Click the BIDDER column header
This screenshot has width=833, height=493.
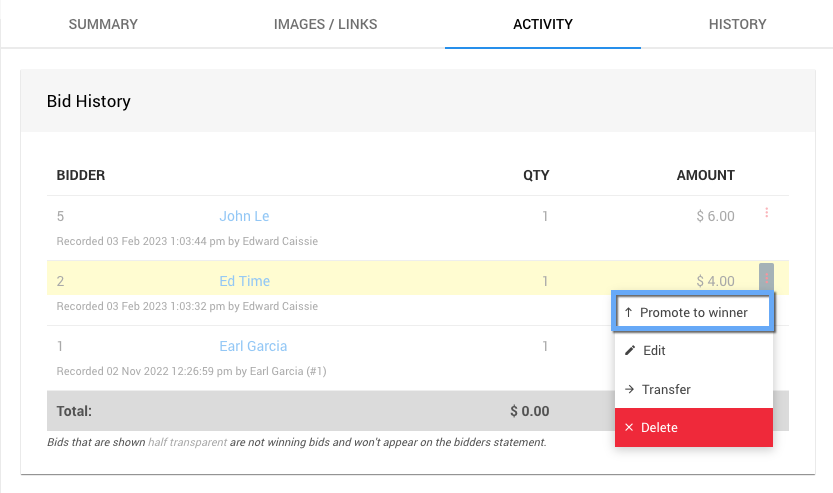[x=81, y=175]
